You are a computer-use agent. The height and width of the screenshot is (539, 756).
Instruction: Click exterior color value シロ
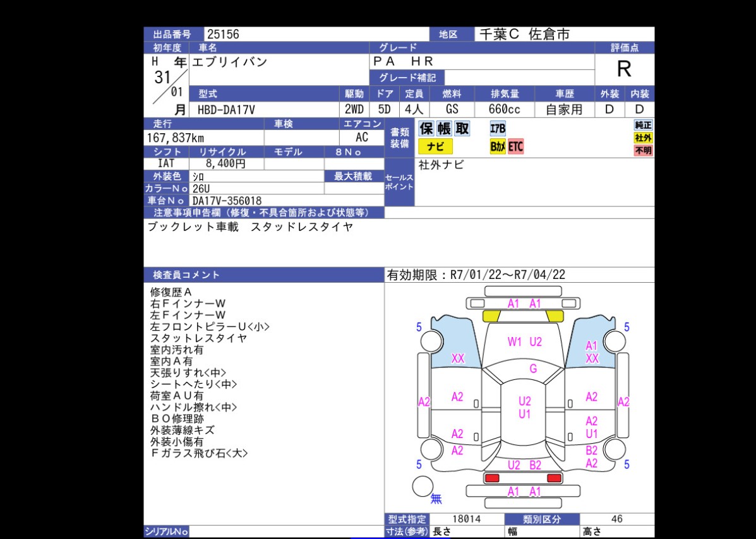(198, 177)
